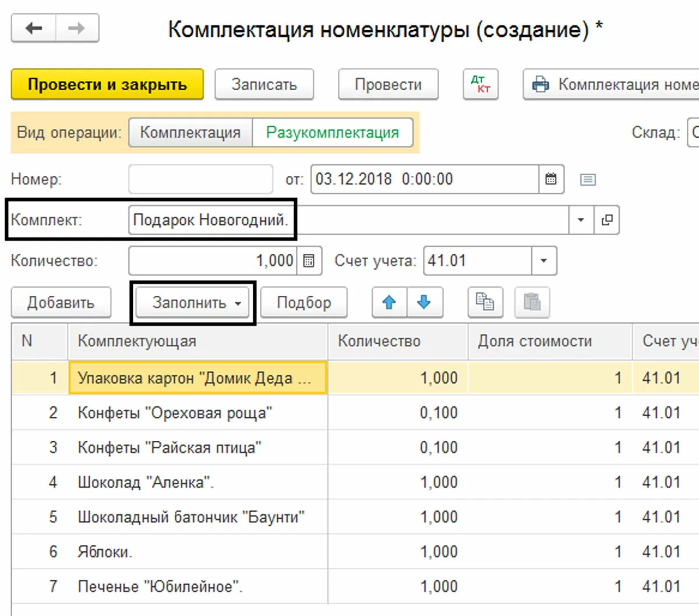Viewport: 699px width, 616px height.
Task: Focus the Номер input field
Action: (200, 179)
